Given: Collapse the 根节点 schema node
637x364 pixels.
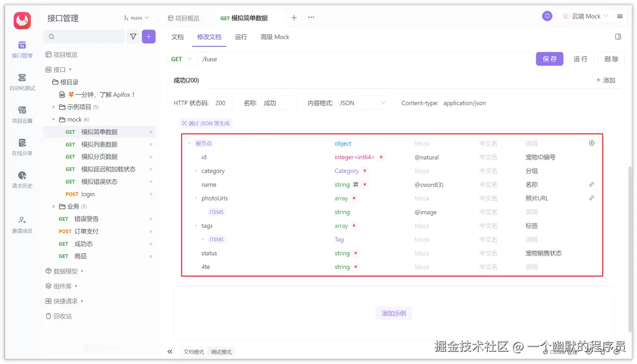Looking at the screenshot, I should pos(189,144).
